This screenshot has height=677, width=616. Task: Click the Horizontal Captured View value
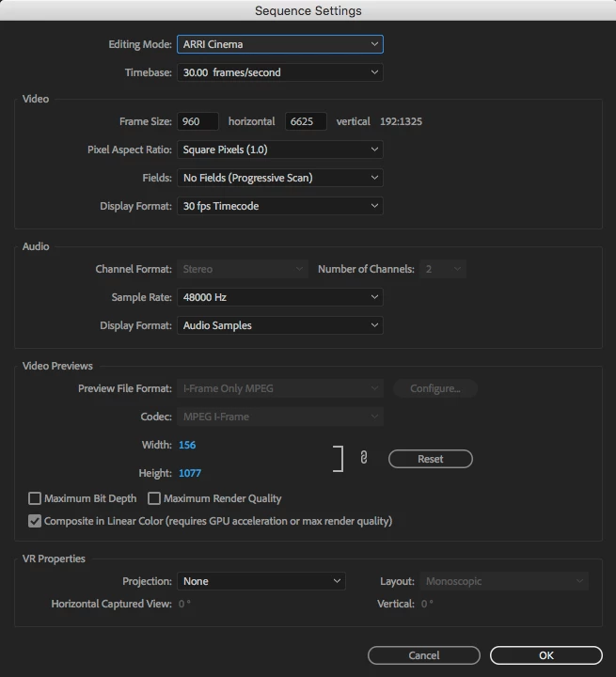click(x=184, y=604)
